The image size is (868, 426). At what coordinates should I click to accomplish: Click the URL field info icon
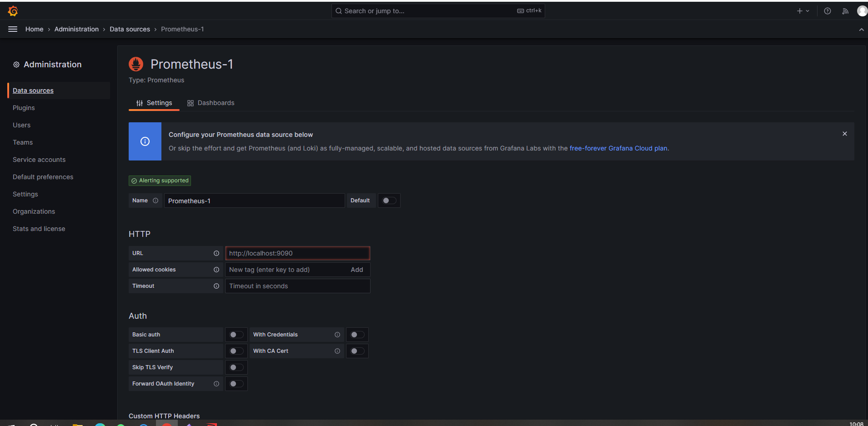(216, 253)
